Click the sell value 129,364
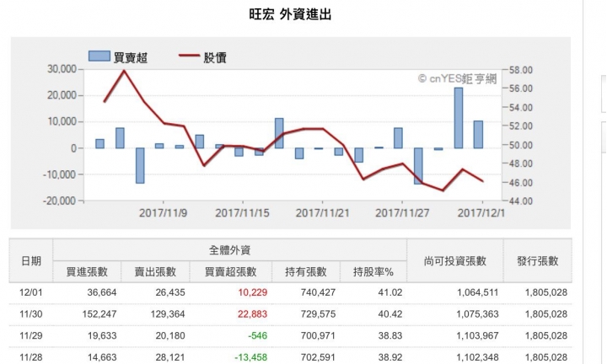 tap(168, 314)
